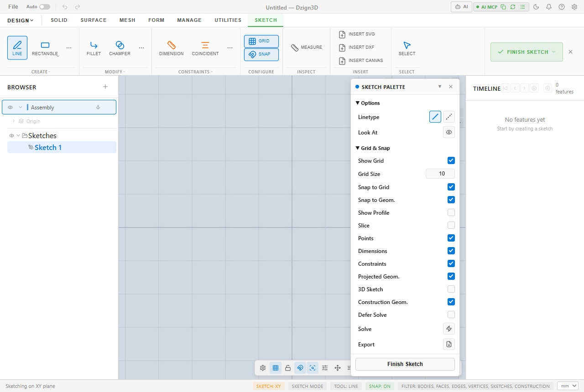Open the Measure tool

coord(307,47)
